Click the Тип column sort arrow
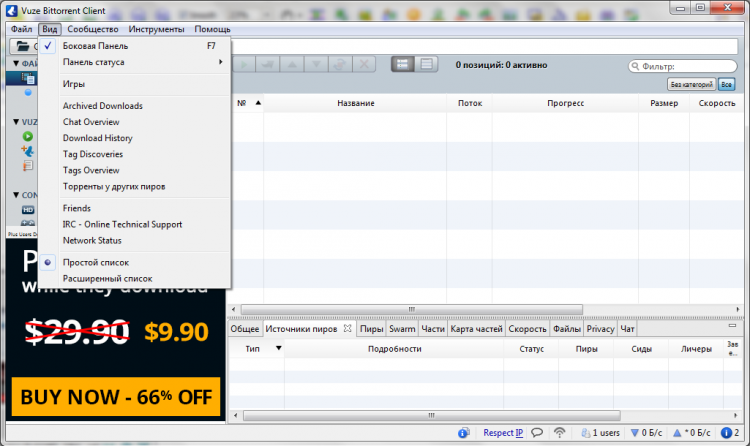Screen dimensions: 750x446 279,349
